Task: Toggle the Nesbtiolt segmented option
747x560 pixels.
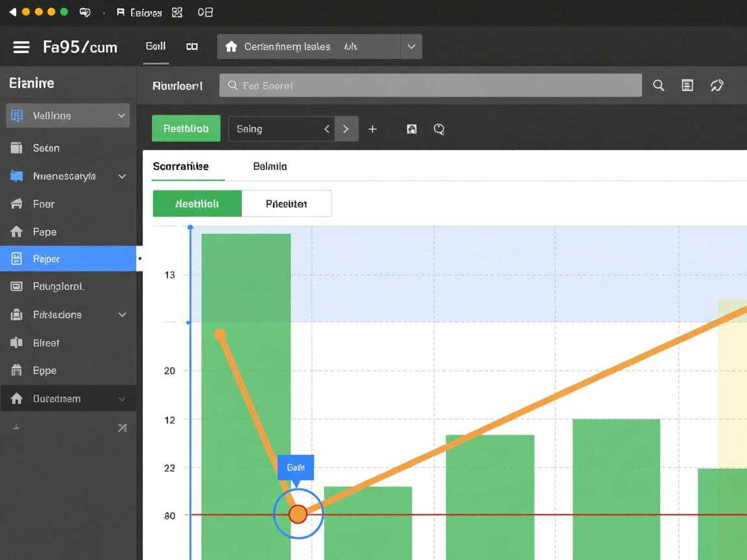Action: 197,204
